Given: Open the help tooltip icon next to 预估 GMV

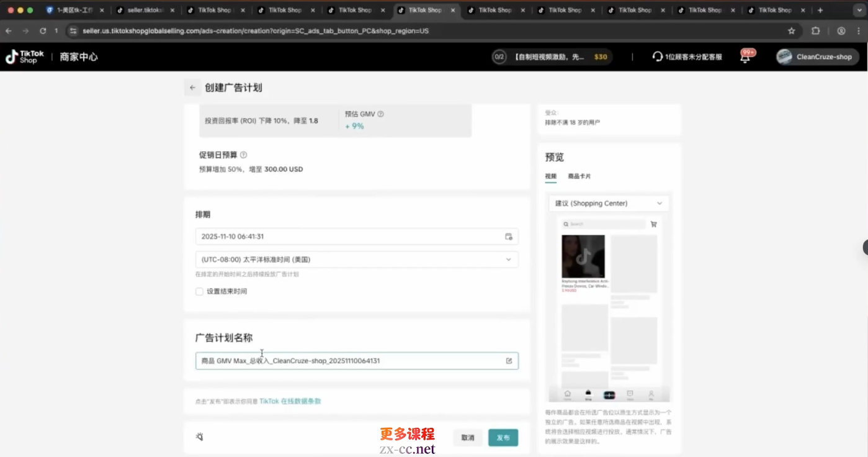Looking at the screenshot, I should [380, 114].
